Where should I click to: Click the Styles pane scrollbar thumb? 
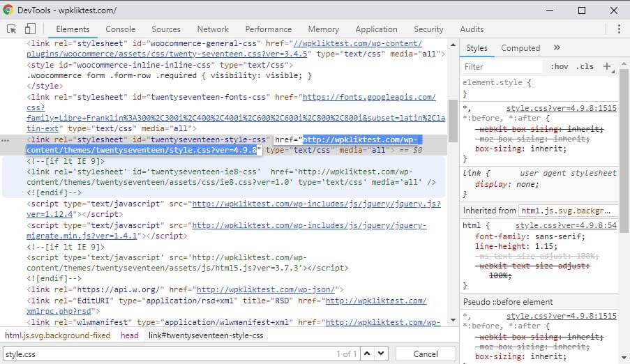tap(624, 151)
